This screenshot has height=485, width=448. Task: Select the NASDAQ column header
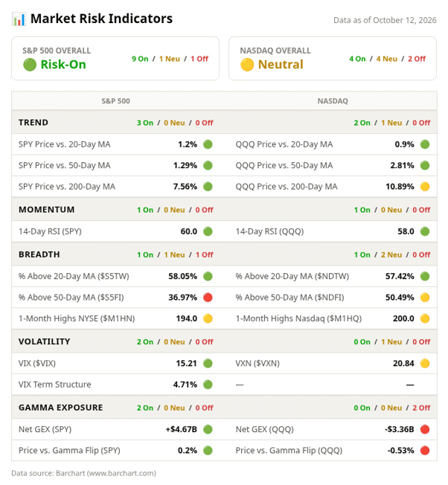click(x=333, y=101)
